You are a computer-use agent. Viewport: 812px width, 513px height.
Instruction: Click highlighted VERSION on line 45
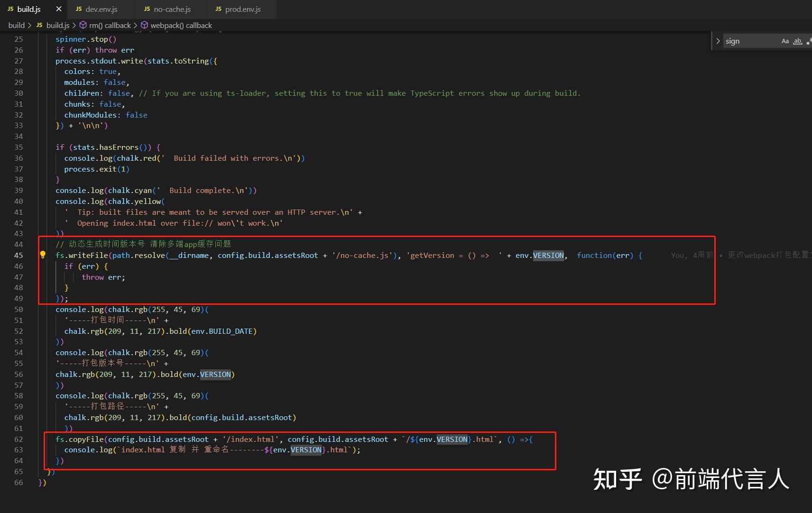point(548,255)
